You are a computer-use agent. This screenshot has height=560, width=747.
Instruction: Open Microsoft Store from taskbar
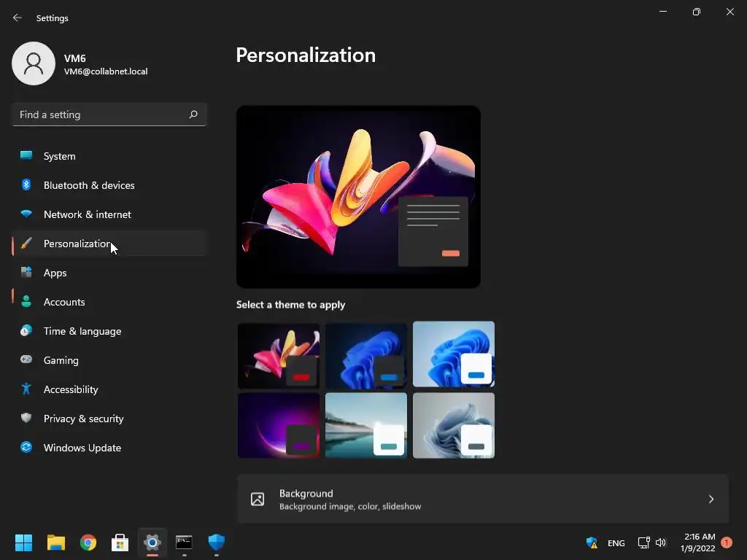click(120, 542)
